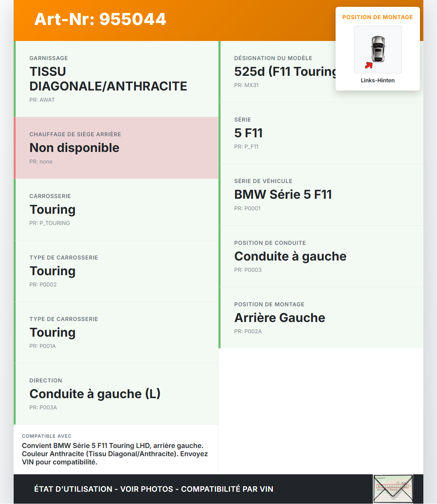
Task: Select the Garnissage Tissu Diagonale/Anthracite card
Action: point(116,79)
